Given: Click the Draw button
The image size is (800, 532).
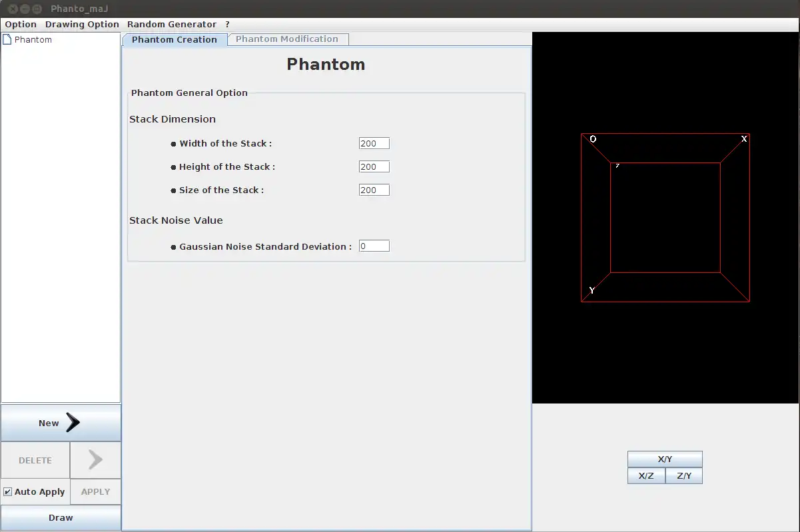Looking at the screenshot, I should (x=61, y=517).
